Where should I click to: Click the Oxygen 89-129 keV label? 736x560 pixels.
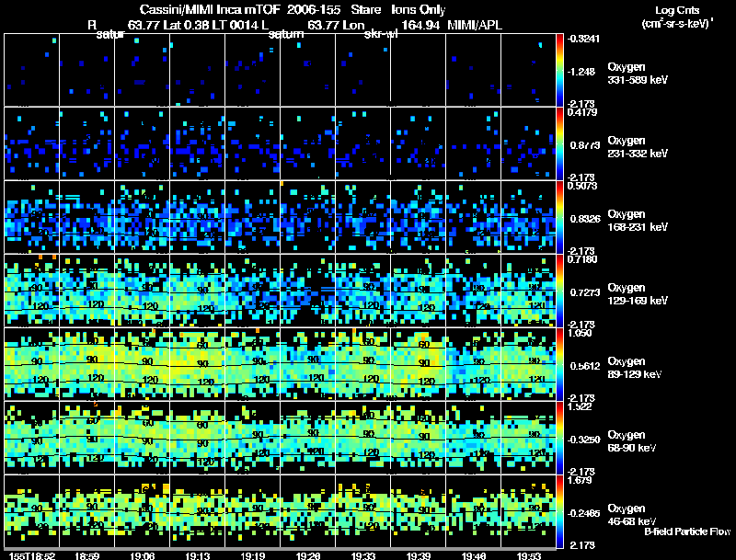[x=635, y=368]
